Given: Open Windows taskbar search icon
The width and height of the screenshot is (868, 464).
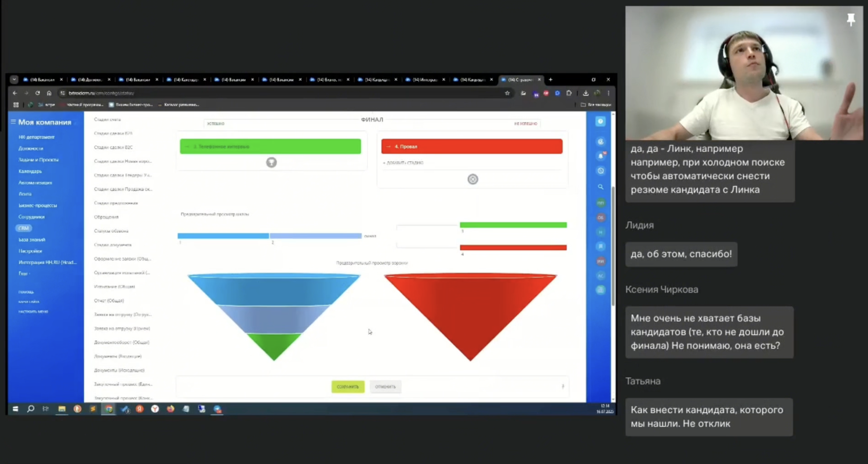Looking at the screenshot, I should click(31, 409).
